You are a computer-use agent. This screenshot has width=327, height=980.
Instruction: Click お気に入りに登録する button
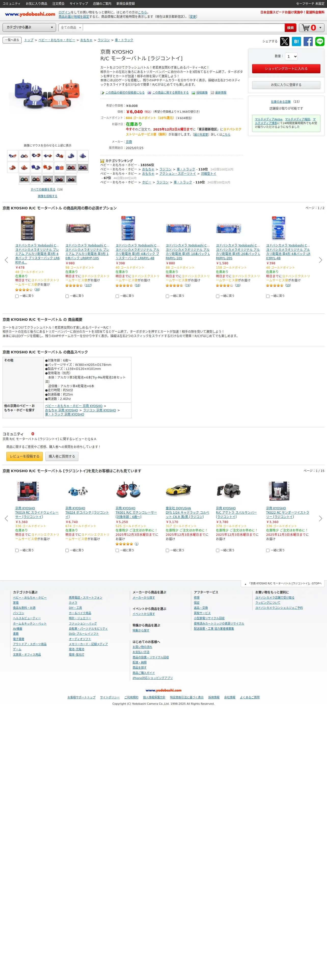[286, 85]
